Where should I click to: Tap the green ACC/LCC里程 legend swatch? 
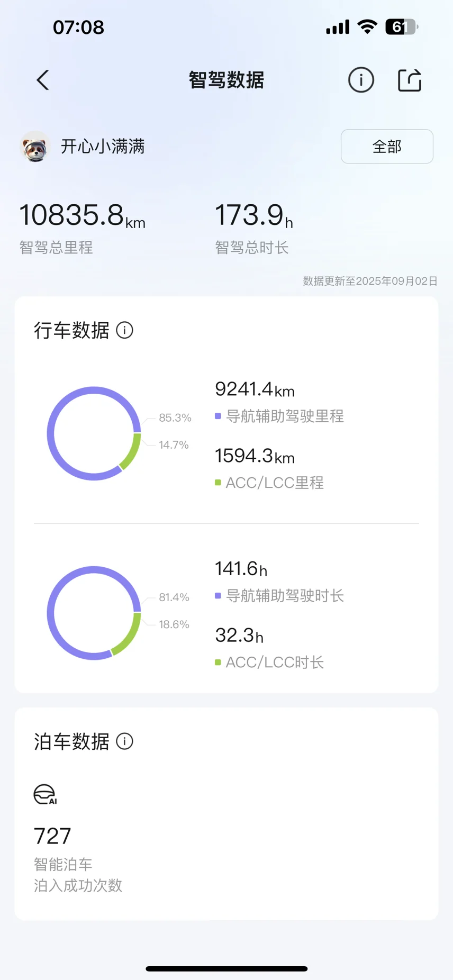click(218, 483)
